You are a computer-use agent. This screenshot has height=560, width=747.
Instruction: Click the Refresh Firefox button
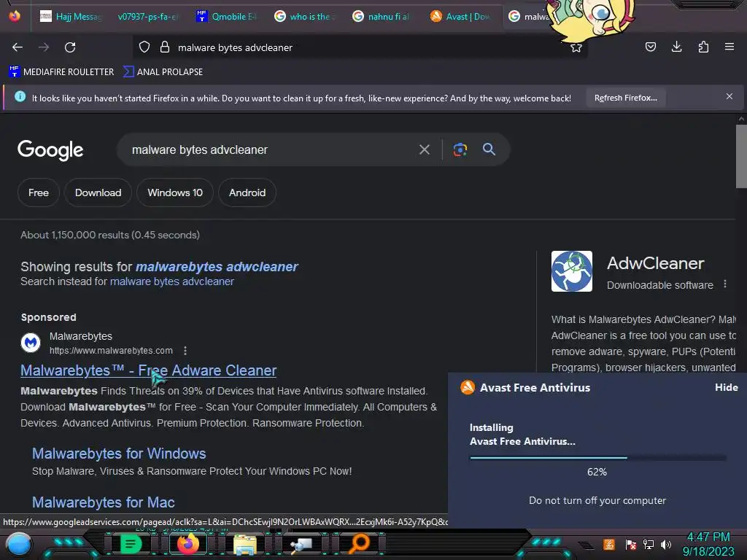pos(625,98)
